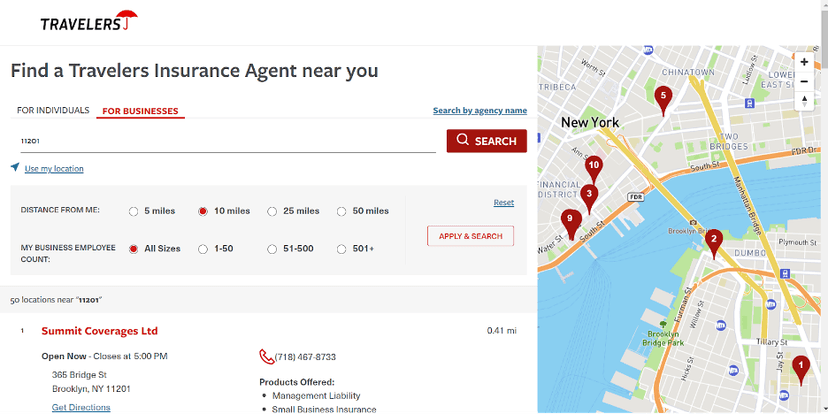Viewport: 828px width, 414px height.
Task: Pick the 501+ employee count option
Action: (341, 249)
